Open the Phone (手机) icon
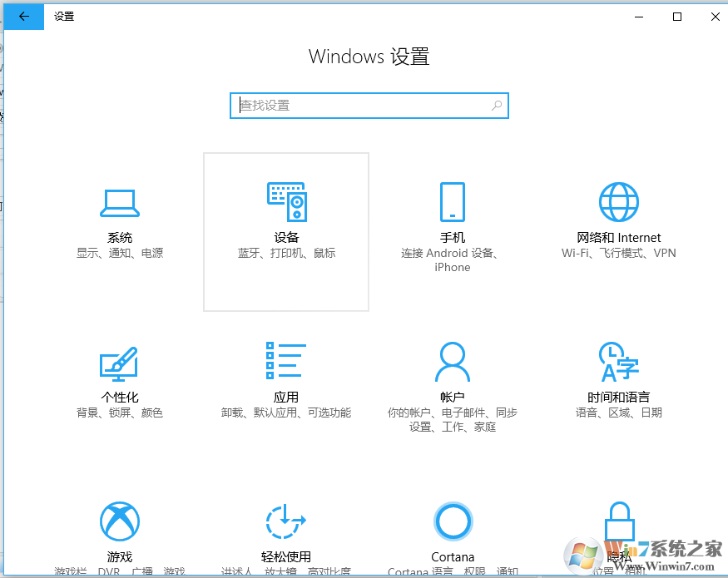Image resolution: width=728 pixels, height=578 pixels. [453, 202]
